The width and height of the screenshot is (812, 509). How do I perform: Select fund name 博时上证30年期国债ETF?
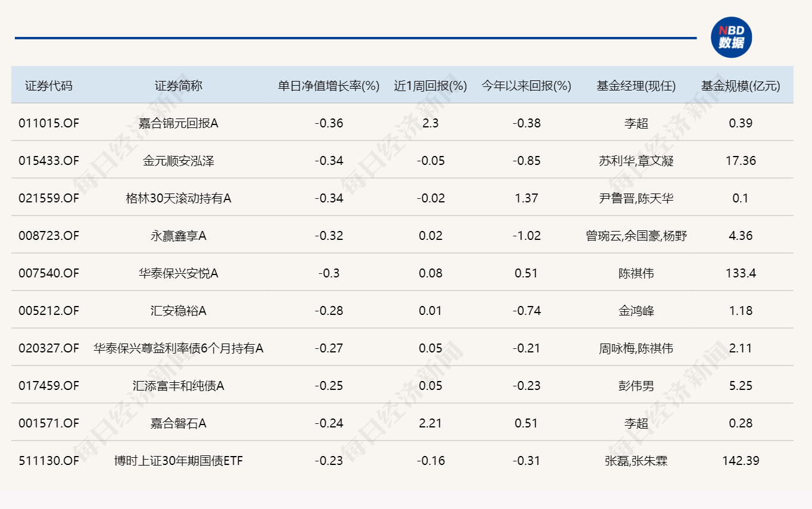(x=179, y=461)
